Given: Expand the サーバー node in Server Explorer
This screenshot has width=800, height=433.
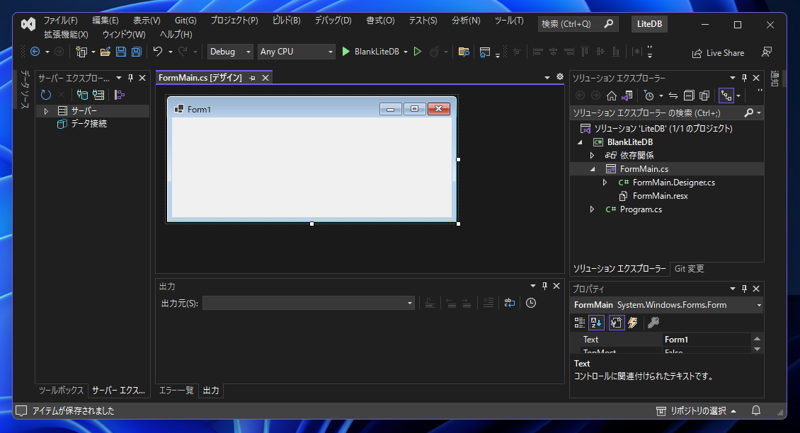Looking at the screenshot, I should [46, 111].
